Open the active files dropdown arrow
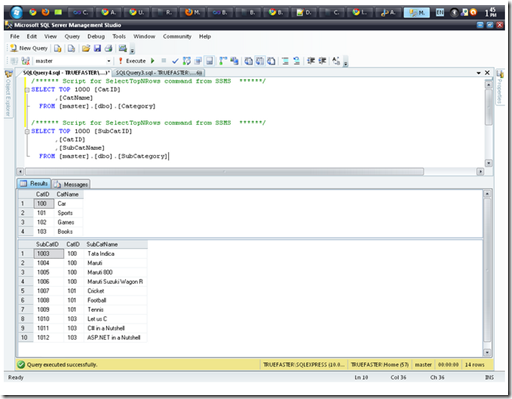The width and height of the screenshot is (512, 399). 479,73
